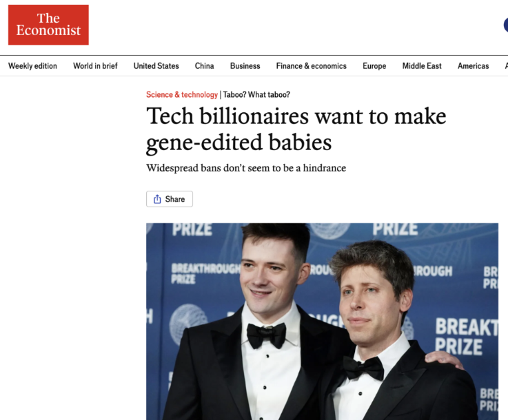Click the gene-edited babies article headline
This screenshot has width=508, height=420.
[296, 129]
